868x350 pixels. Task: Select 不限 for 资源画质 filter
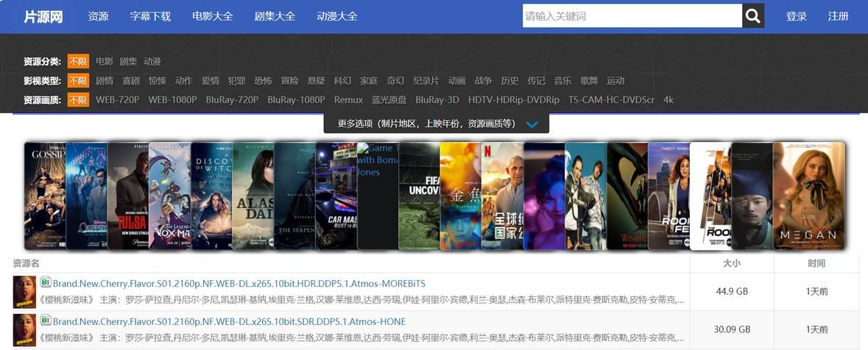click(x=78, y=100)
